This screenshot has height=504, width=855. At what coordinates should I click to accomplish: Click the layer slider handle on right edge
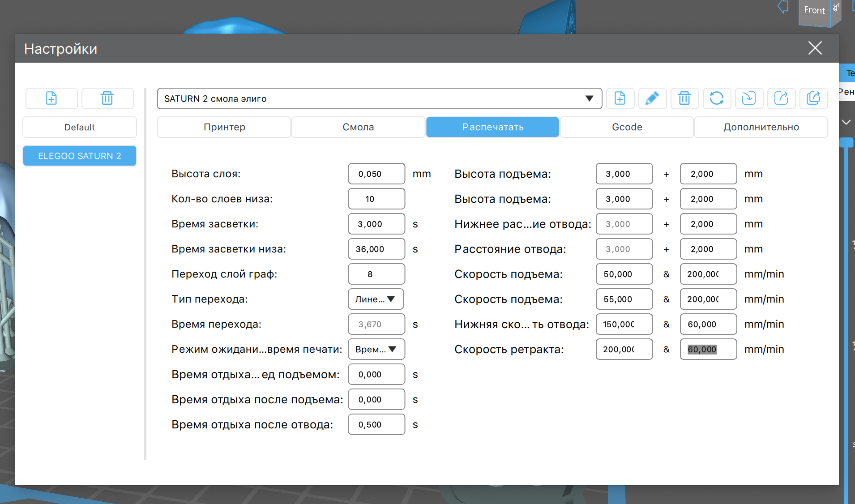(846, 142)
